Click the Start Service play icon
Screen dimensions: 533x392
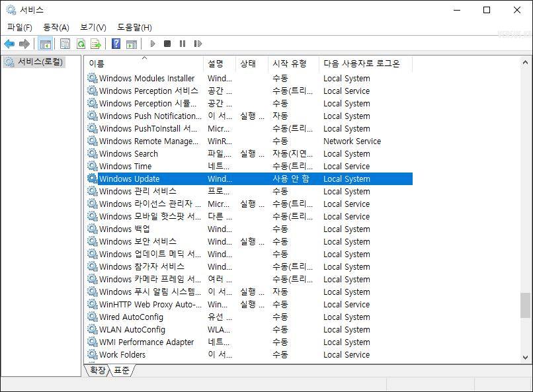(x=153, y=44)
